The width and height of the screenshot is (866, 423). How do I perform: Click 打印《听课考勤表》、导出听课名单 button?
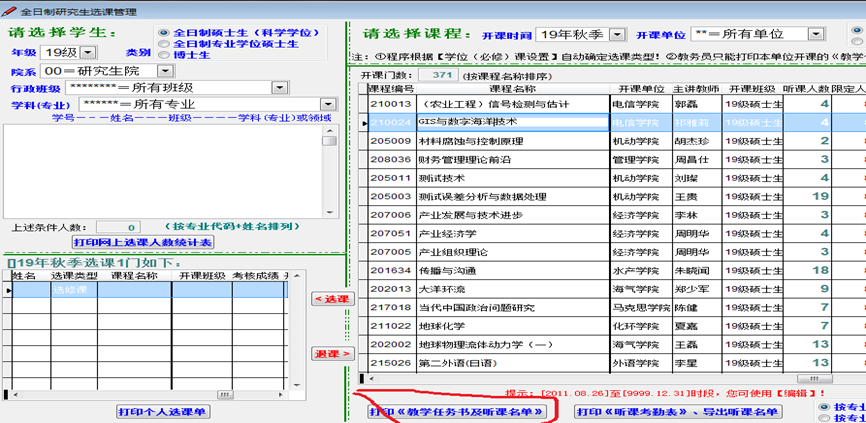pyautogui.click(x=677, y=411)
